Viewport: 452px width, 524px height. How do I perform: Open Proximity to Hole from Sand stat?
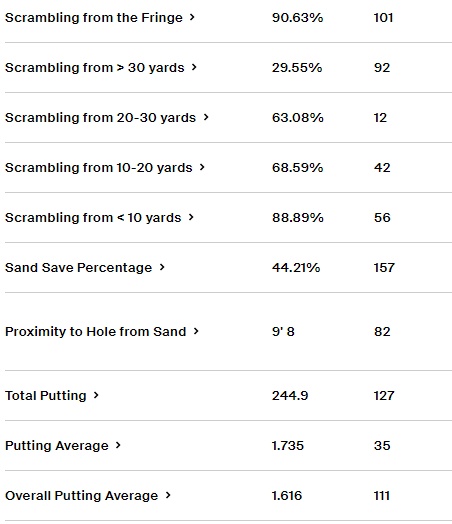click(96, 332)
